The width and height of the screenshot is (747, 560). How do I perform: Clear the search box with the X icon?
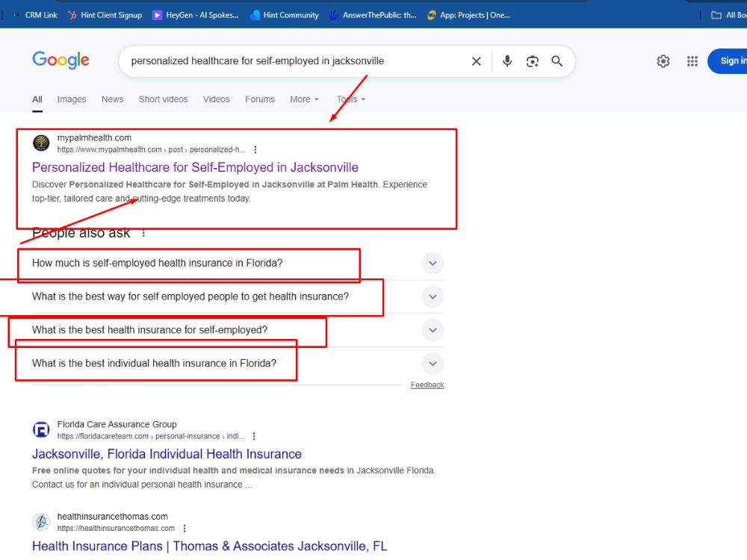pos(476,61)
